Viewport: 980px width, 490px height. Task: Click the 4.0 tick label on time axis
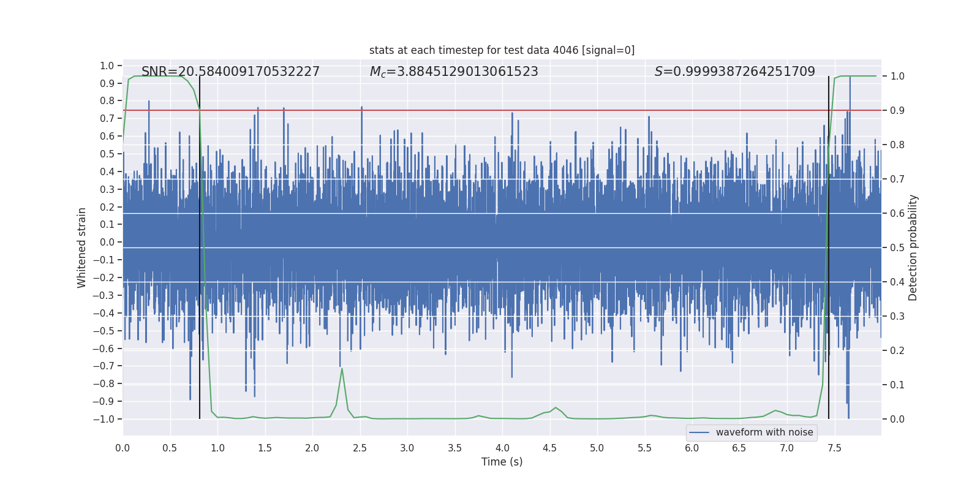[x=502, y=448]
